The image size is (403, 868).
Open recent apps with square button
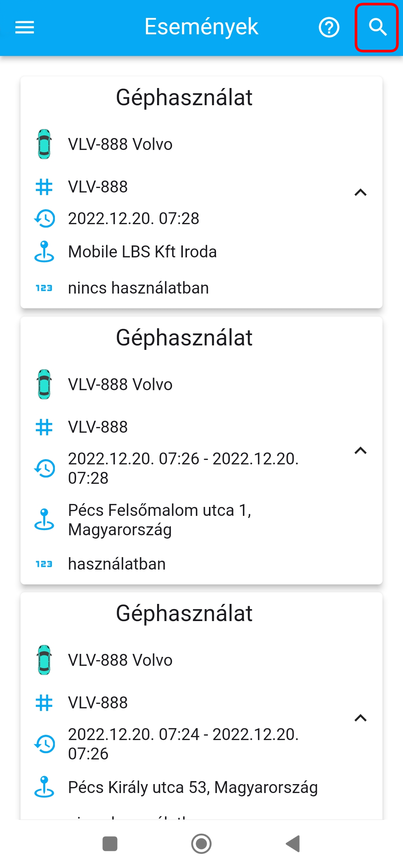(110, 844)
